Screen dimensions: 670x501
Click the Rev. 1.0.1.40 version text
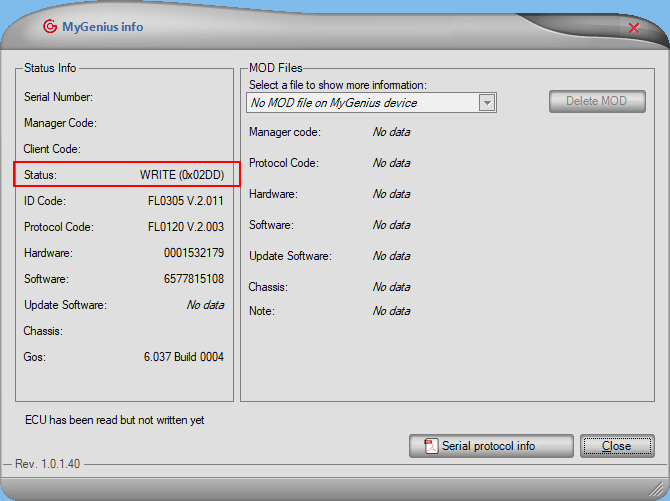pyautogui.click(x=47, y=464)
